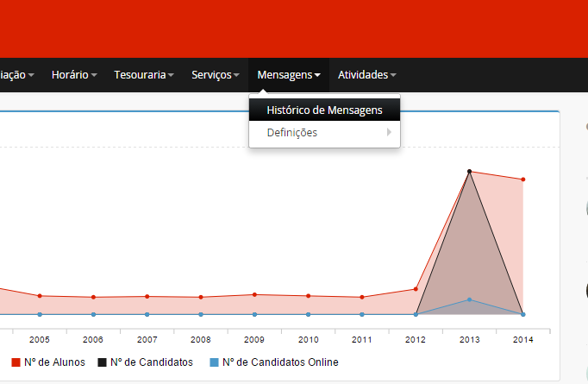Click the 2009 x-axis label

(254, 340)
